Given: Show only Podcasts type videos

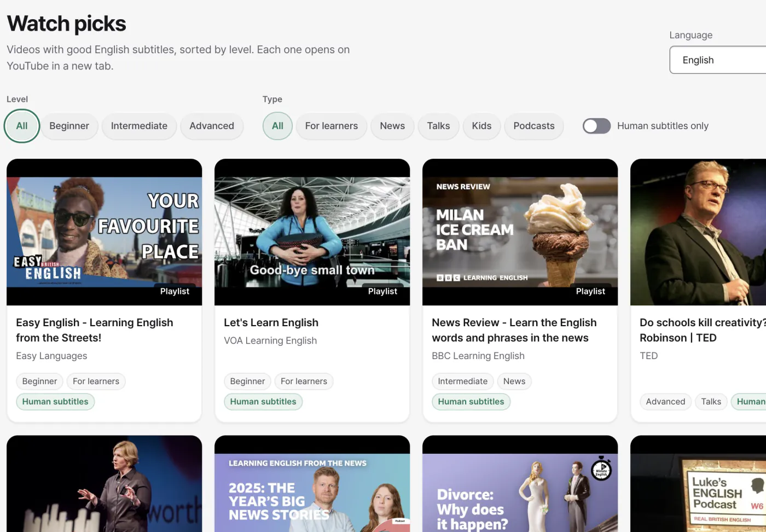Looking at the screenshot, I should [x=534, y=126].
